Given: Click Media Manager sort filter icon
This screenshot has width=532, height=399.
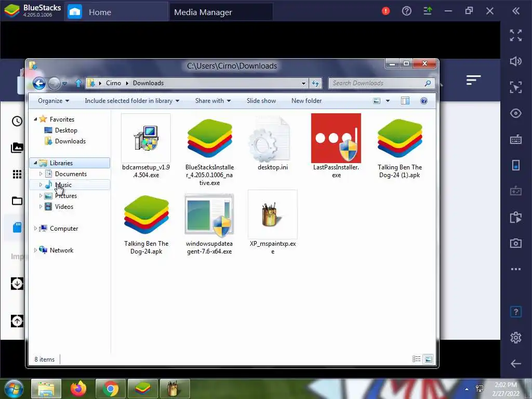Looking at the screenshot, I should (x=473, y=80).
